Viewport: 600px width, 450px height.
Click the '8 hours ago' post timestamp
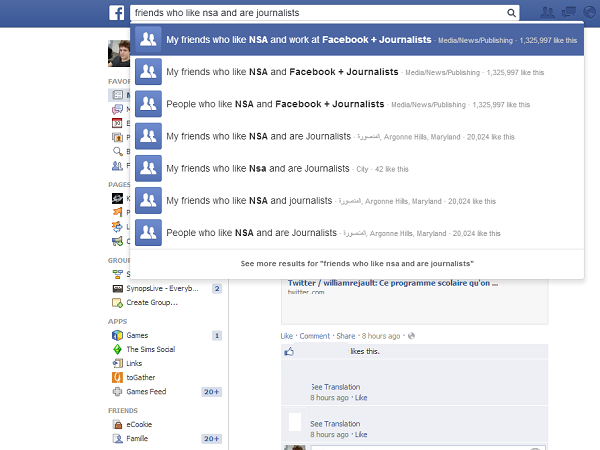tap(381, 336)
